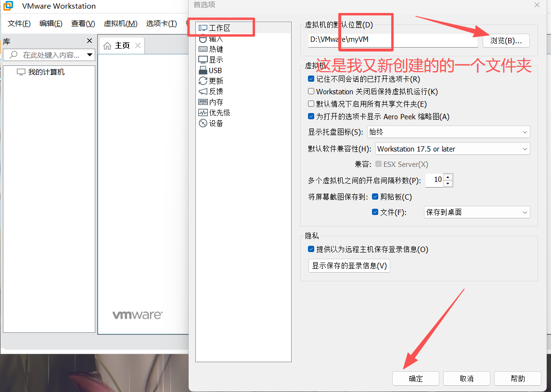Click the library search magnifier icon

point(13,55)
